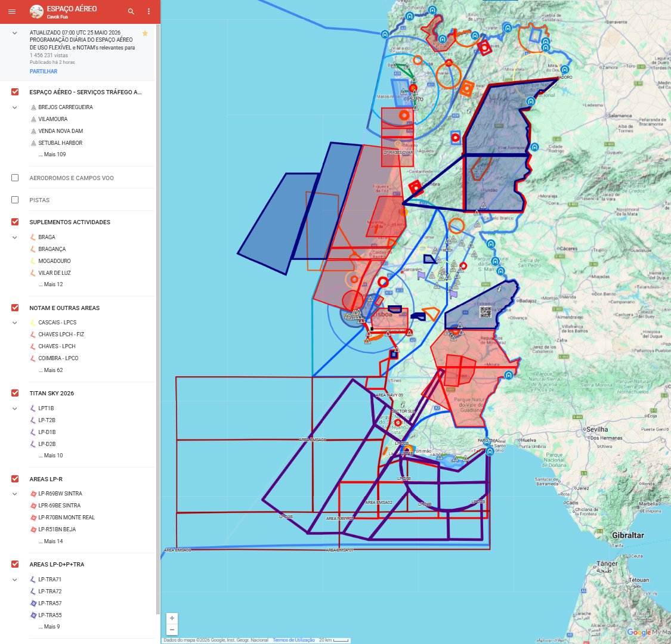The height and width of the screenshot is (644, 671).
Task: Select COIMBRA - LPCO item
Action: 58,358
